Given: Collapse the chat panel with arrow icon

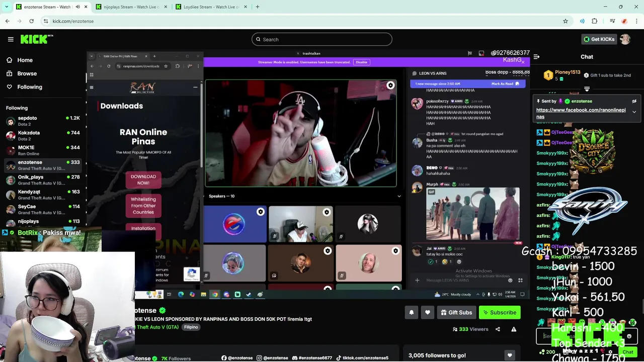Looking at the screenshot, I should pyautogui.click(x=536, y=57).
